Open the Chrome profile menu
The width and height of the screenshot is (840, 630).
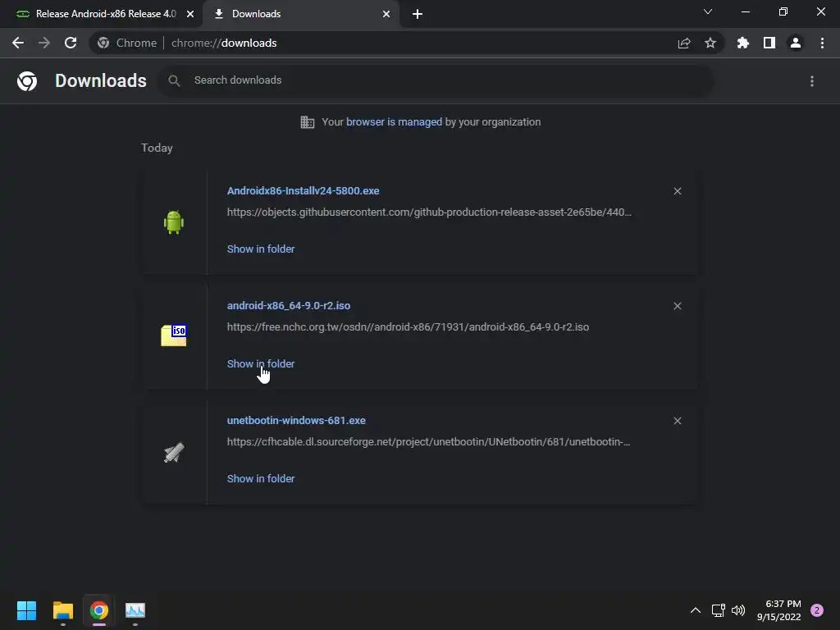(x=796, y=43)
